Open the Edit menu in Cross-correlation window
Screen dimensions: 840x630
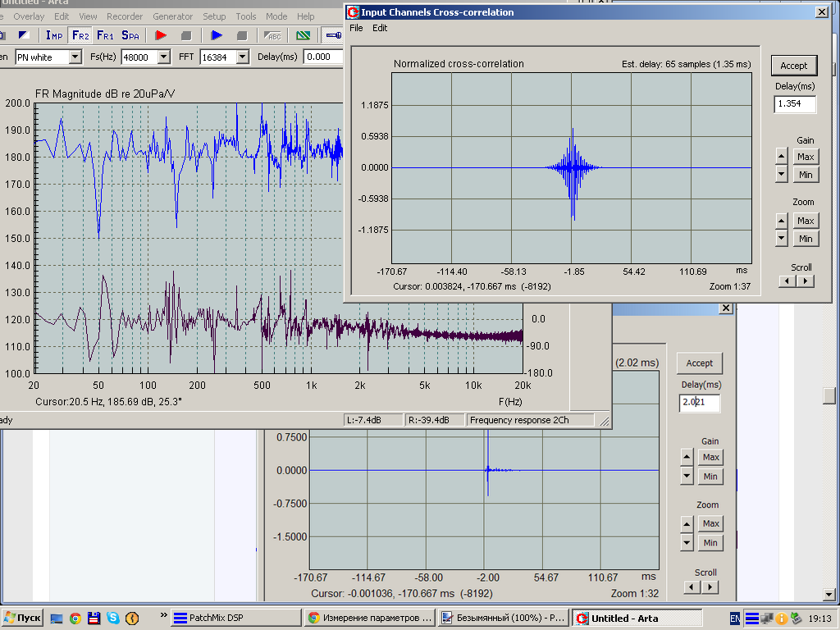coord(380,28)
